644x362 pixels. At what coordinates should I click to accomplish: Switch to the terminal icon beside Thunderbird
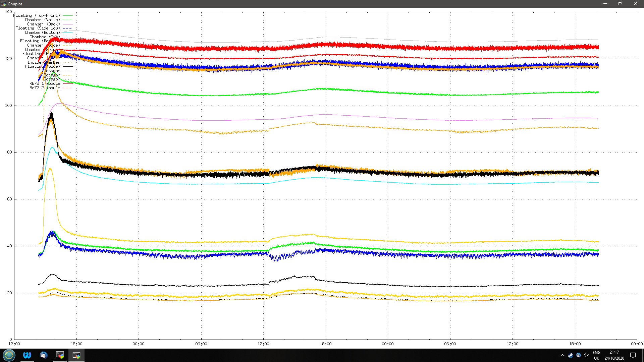pyautogui.click(x=60, y=355)
